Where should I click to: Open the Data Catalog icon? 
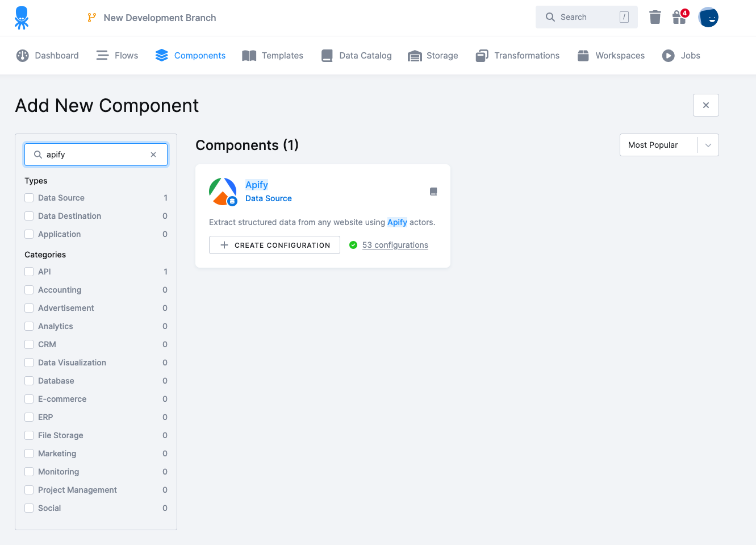tap(327, 55)
